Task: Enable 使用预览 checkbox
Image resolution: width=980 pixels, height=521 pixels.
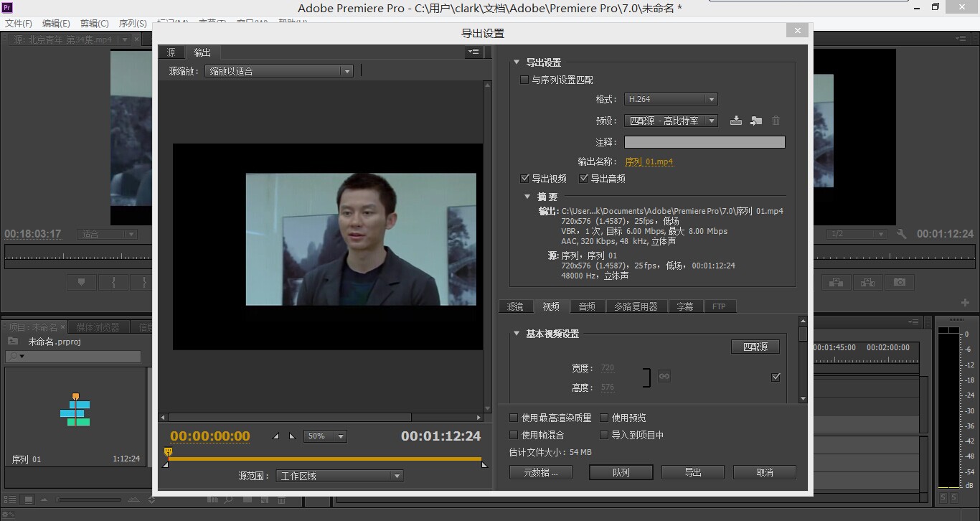Action: pyautogui.click(x=604, y=418)
